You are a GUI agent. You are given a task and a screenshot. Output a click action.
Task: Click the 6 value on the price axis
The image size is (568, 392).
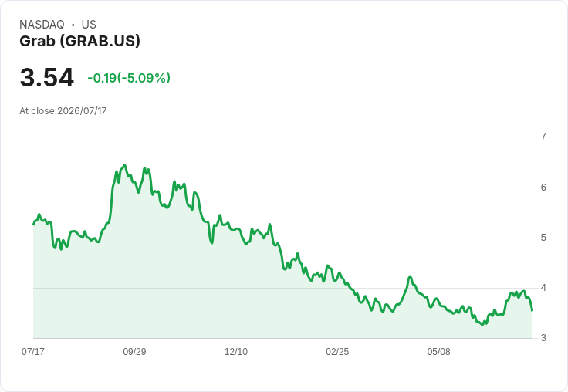[x=543, y=188]
